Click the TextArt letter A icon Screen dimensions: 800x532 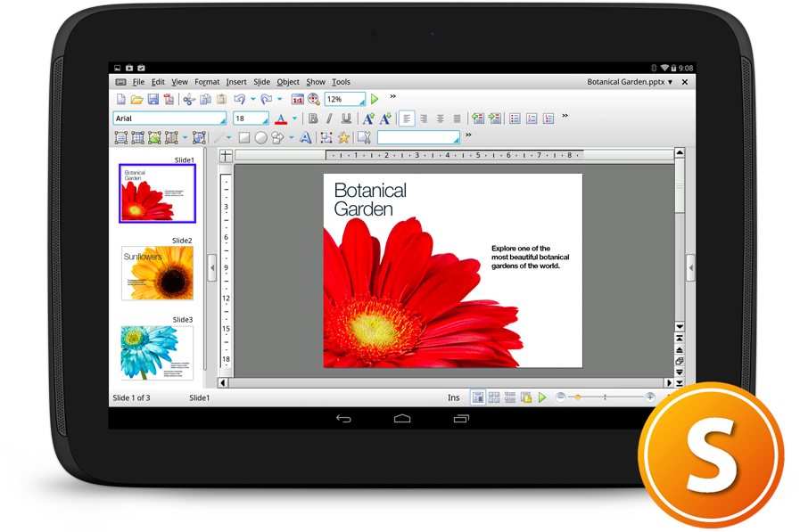pos(305,138)
